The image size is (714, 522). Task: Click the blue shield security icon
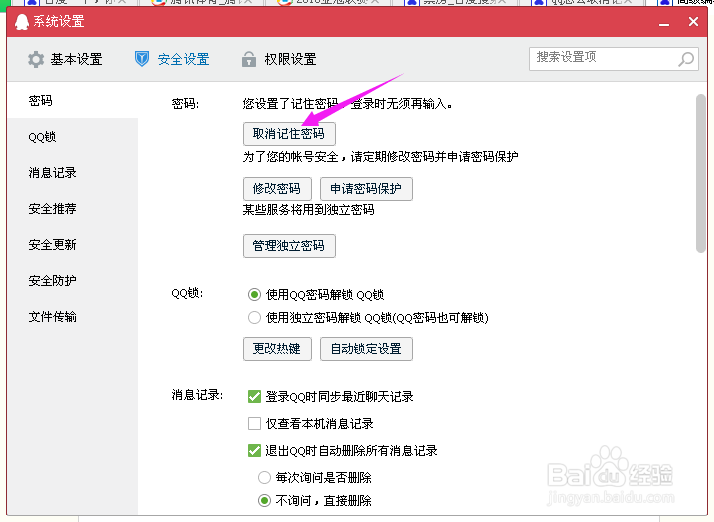click(142, 59)
